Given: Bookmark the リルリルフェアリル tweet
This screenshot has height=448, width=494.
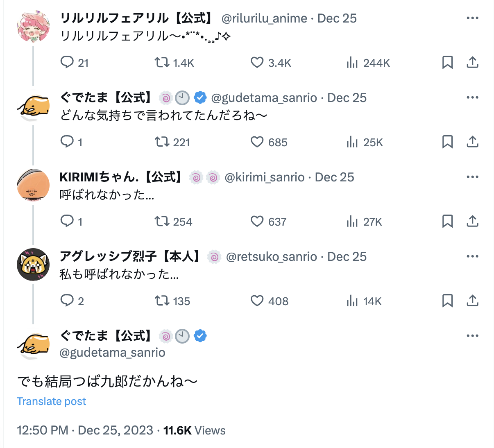Looking at the screenshot, I should tap(447, 63).
